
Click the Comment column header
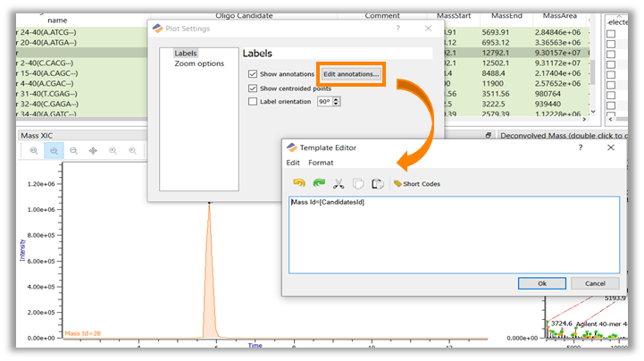[x=382, y=15]
